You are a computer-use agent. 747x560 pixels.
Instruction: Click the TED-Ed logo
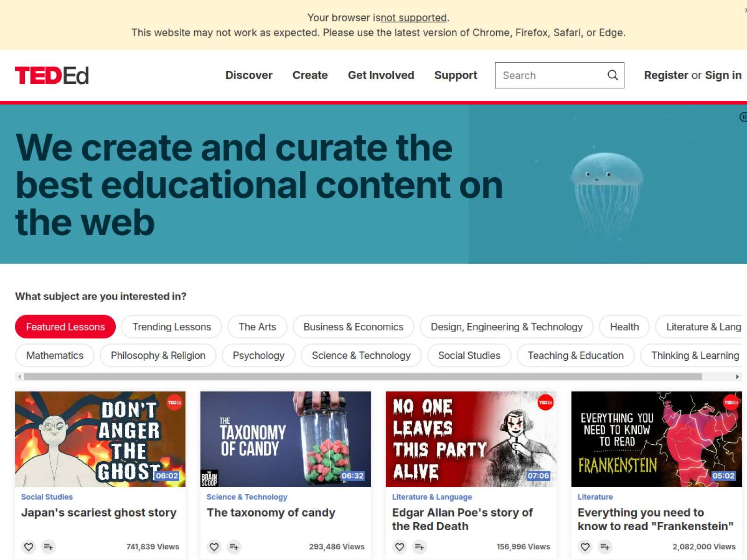click(52, 76)
